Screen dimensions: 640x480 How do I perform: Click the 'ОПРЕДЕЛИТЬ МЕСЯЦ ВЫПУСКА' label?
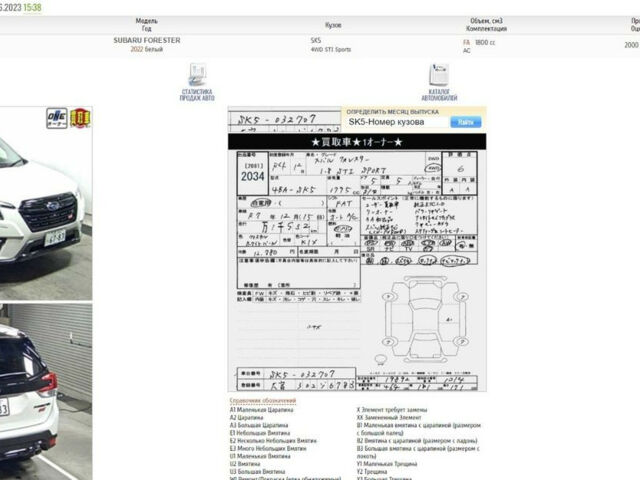[393, 111]
